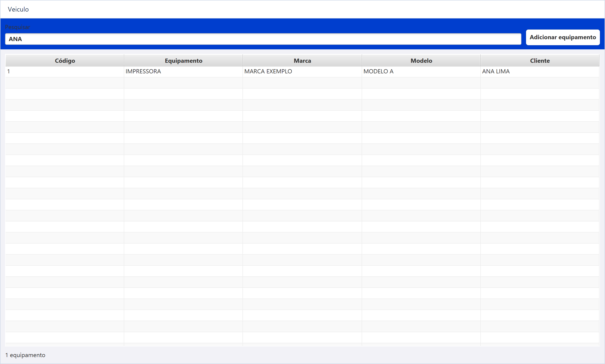
Task: Select the code cell with value 1
Action: 65,72
